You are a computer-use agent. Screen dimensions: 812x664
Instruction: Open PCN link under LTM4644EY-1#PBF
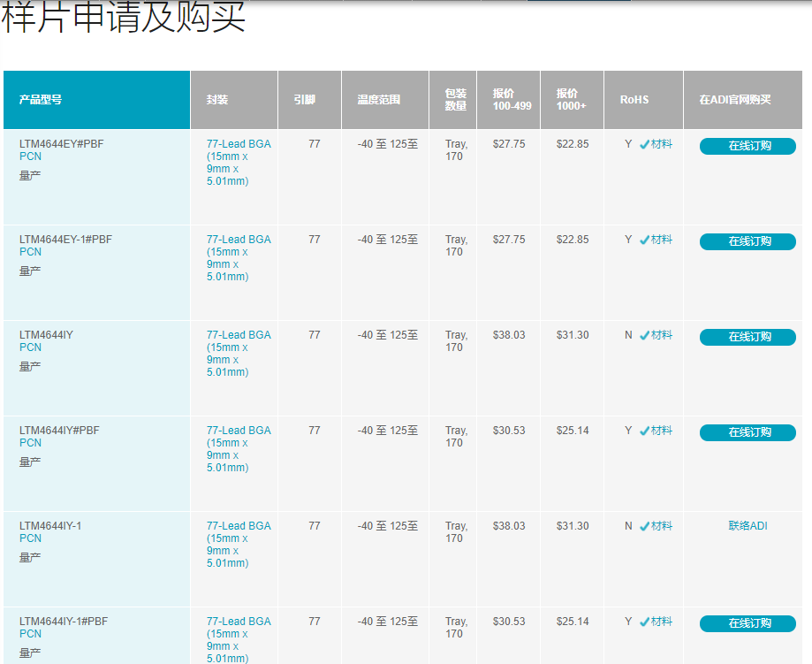tap(30, 252)
